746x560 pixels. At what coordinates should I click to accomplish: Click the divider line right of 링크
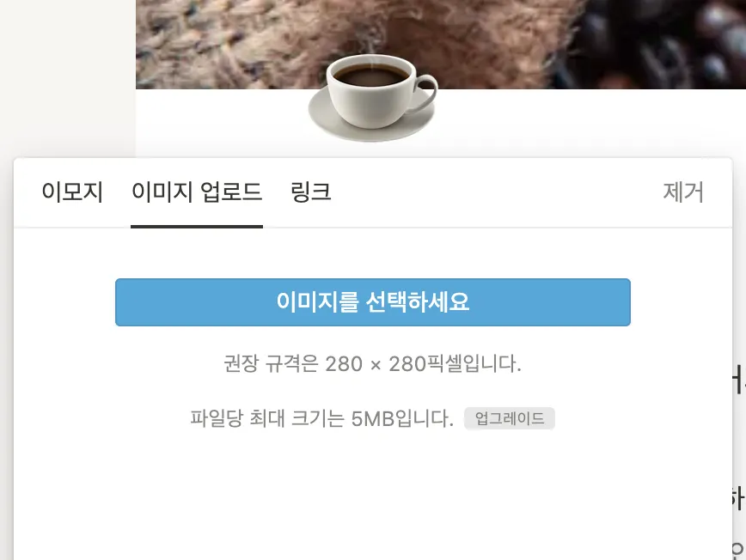495,228
